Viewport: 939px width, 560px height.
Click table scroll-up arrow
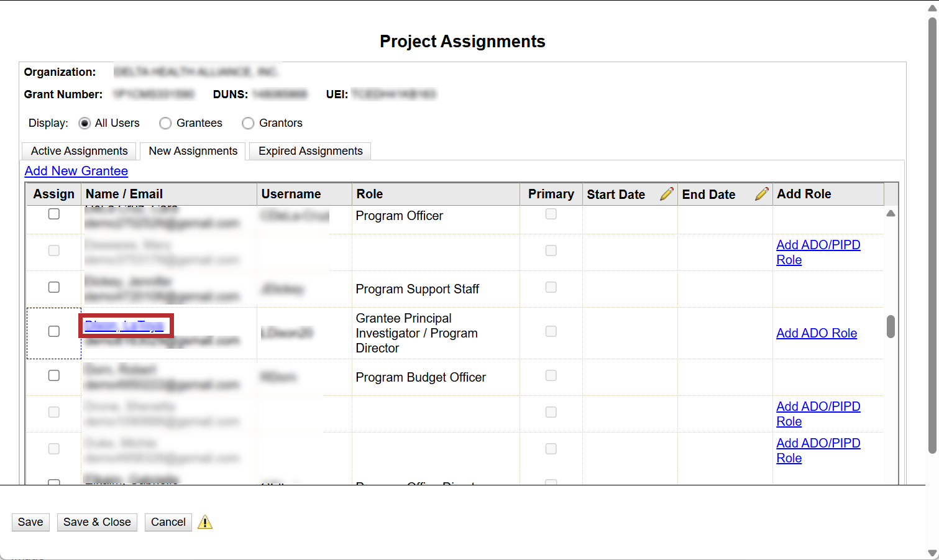(891, 213)
